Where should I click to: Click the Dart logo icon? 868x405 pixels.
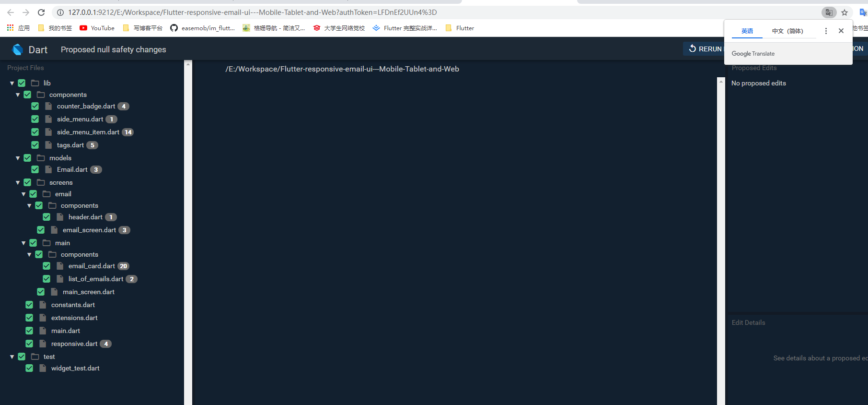pyautogui.click(x=18, y=49)
